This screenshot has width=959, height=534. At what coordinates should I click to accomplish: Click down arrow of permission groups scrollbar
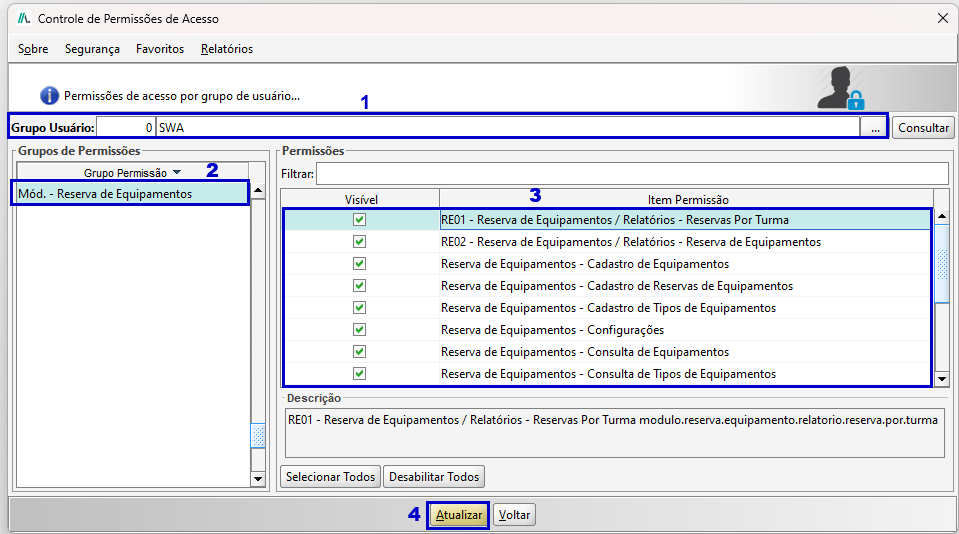pyautogui.click(x=258, y=479)
